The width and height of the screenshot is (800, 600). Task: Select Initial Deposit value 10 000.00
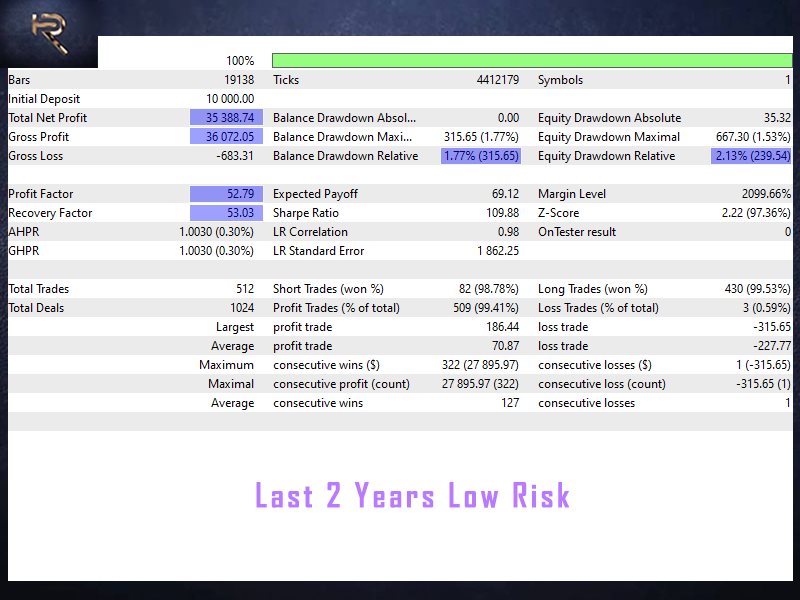230,98
